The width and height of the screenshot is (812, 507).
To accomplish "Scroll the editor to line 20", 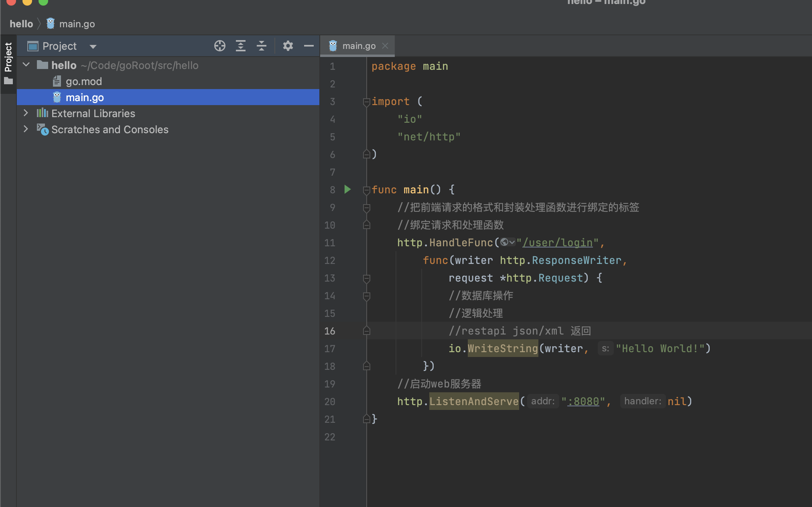I will click(329, 401).
